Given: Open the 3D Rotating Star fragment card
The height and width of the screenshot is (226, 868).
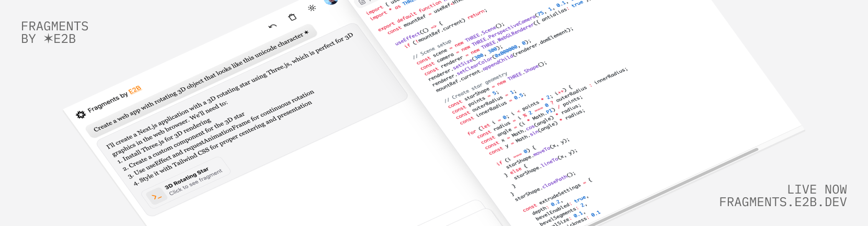Looking at the screenshot, I should pos(186,183).
